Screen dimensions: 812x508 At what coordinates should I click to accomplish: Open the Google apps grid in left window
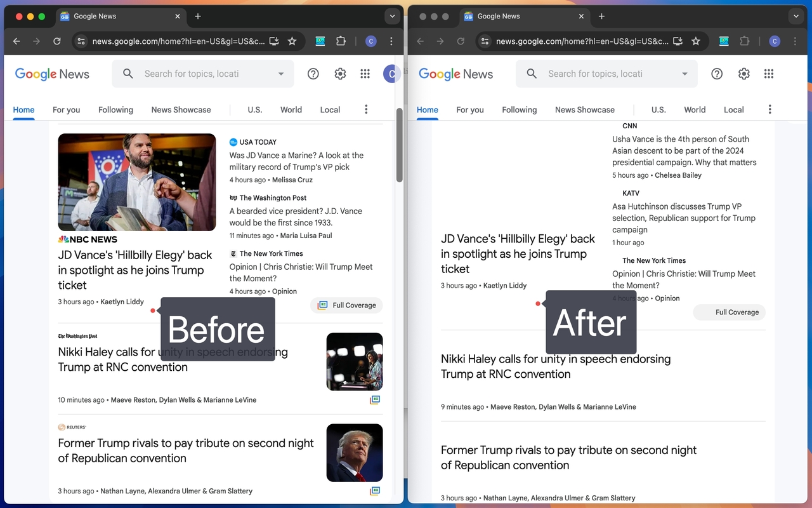click(365, 74)
